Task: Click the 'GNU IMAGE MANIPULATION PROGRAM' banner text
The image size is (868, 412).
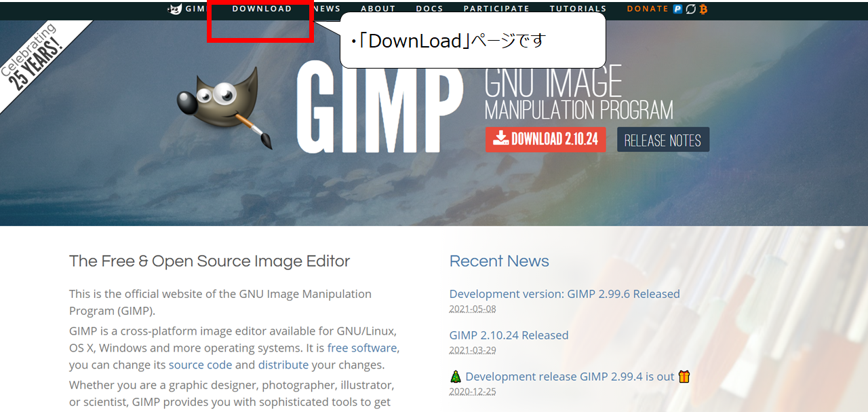Action: (578, 92)
